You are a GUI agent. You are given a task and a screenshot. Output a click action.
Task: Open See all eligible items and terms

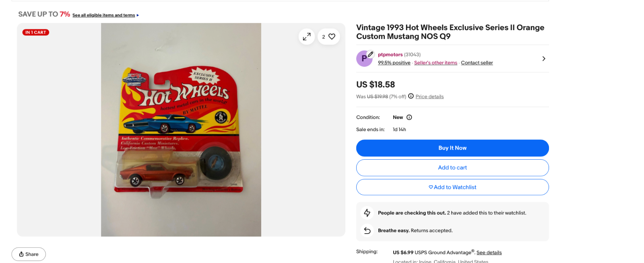(104, 15)
